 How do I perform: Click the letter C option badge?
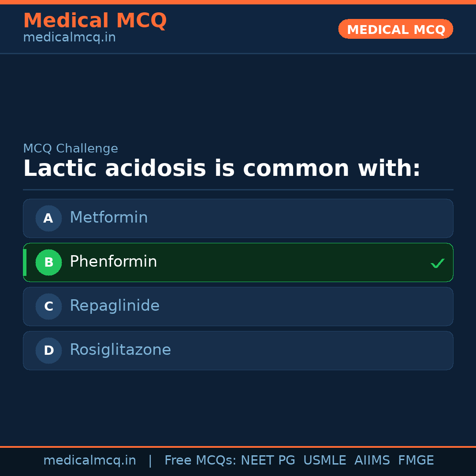coord(48,306)
